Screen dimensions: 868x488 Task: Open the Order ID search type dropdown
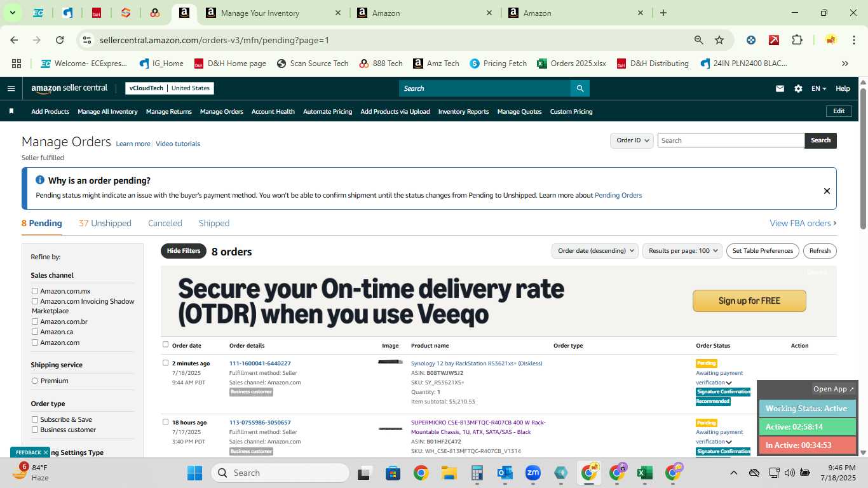coord(632,140)
